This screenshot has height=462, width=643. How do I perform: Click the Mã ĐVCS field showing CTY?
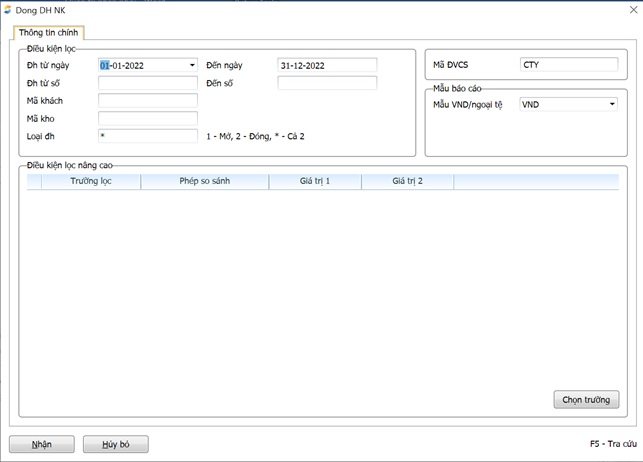click(x=568, y=66)
